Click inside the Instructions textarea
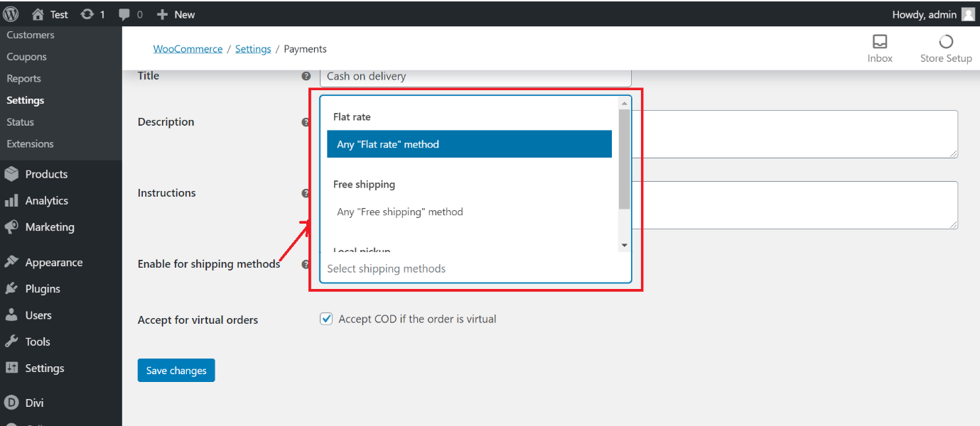Screen dimensions: 980x426 point(795,205)
